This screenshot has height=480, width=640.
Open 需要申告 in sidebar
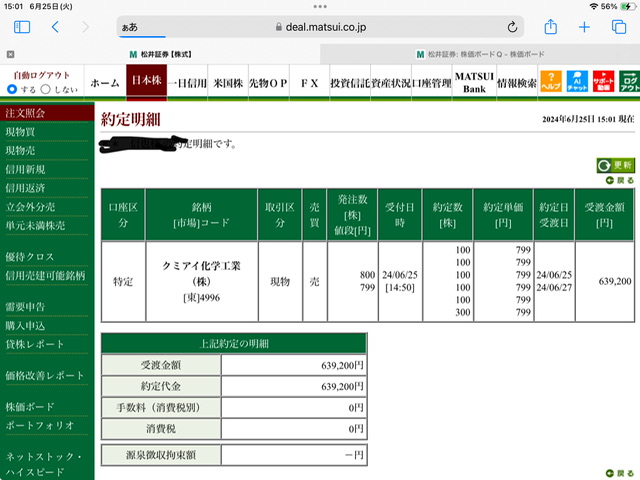pos(25,307)
